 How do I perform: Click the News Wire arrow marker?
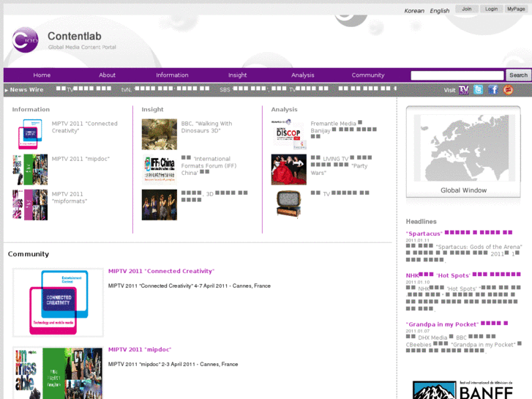7,90
